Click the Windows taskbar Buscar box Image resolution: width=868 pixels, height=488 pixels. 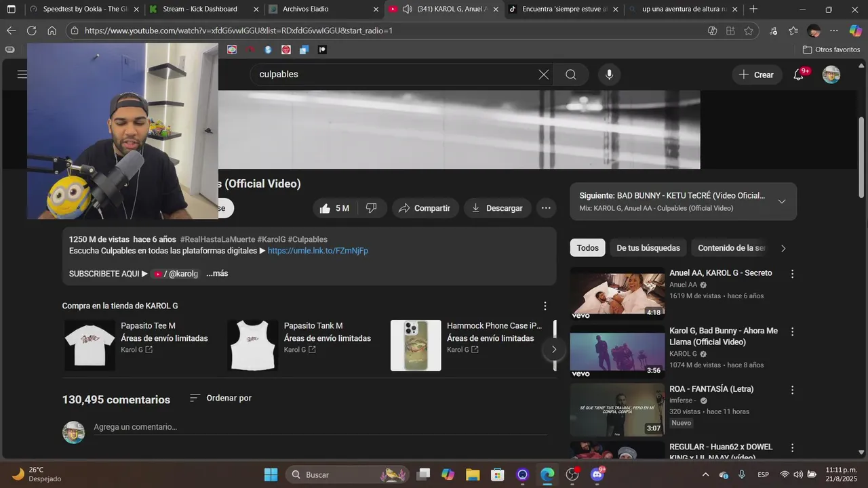(x=348, y=474)
